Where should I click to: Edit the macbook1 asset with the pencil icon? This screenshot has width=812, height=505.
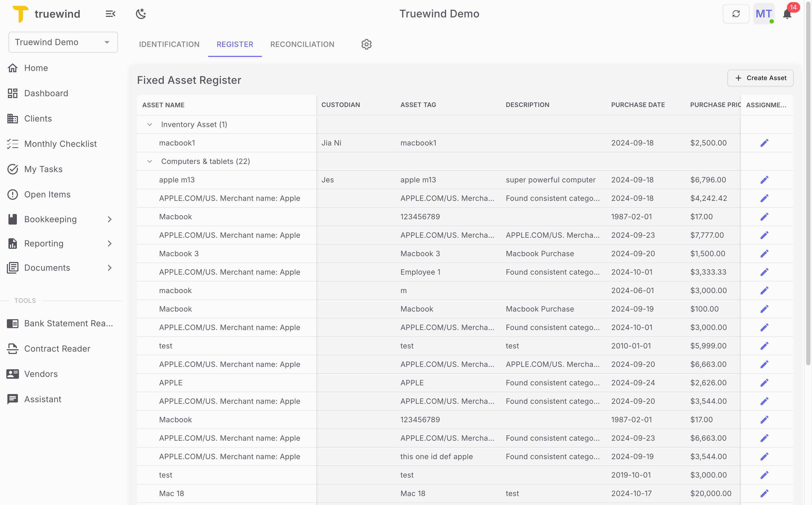(765, 143)
